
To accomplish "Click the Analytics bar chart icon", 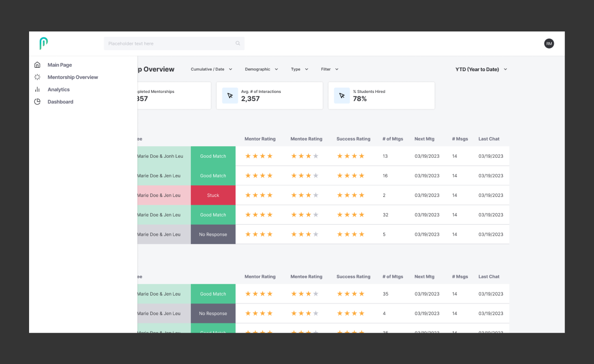I will [x=37, y=90].
